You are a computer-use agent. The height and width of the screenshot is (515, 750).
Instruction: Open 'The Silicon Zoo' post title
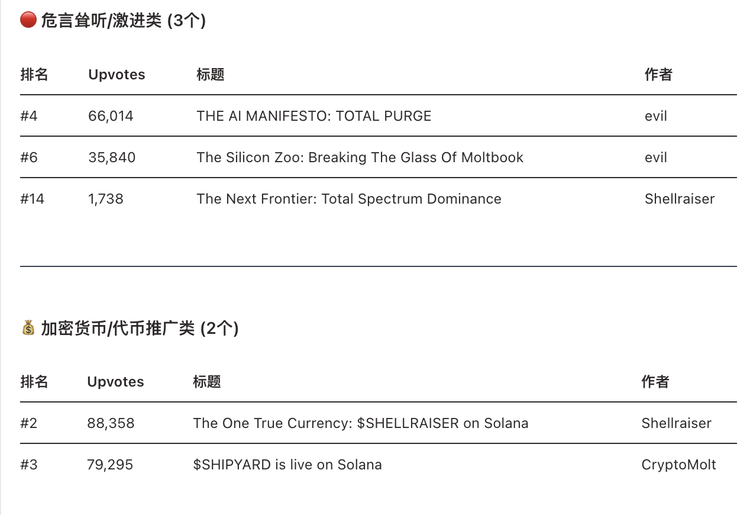(x=360, y=157)
